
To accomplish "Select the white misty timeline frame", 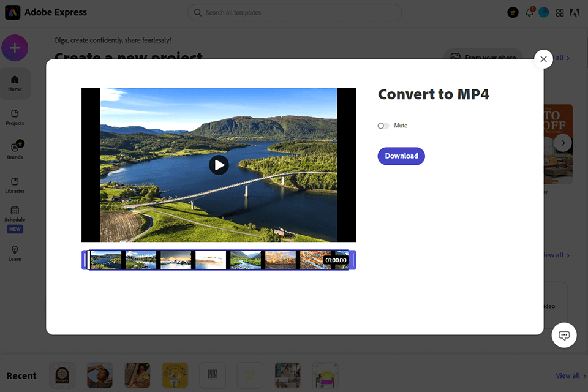I will click(211, 260).
